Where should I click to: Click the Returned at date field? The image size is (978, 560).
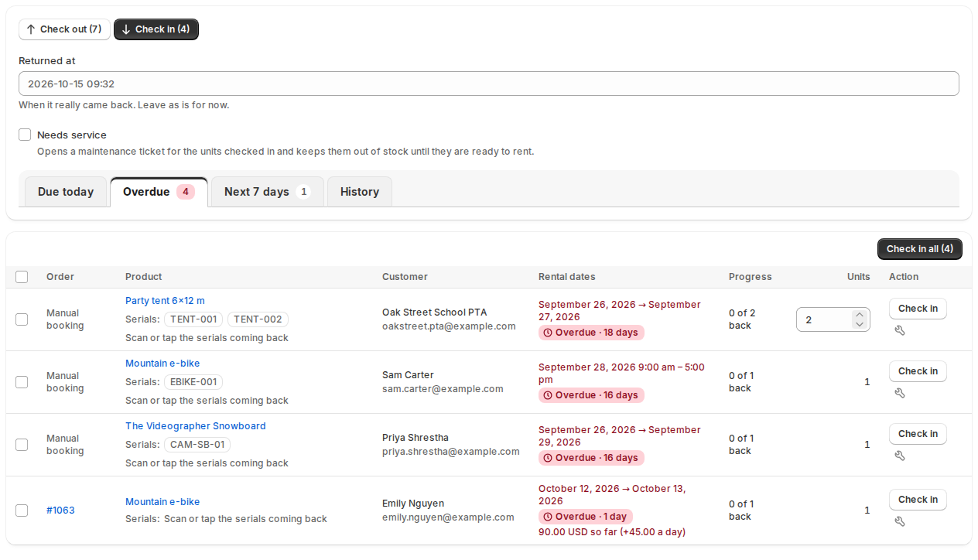(489, 84)
